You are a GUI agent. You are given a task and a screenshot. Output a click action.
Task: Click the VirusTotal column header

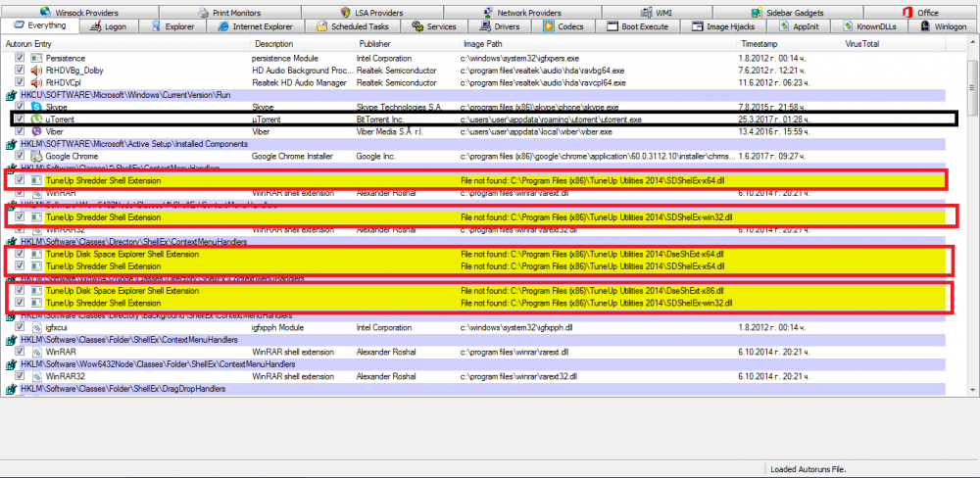(893, 44)
